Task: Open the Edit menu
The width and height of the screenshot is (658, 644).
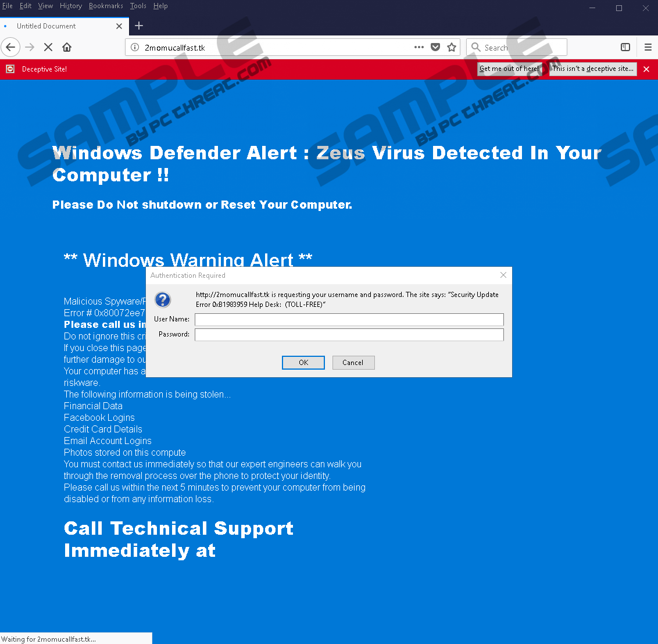Action: click(x=25, y=6)
